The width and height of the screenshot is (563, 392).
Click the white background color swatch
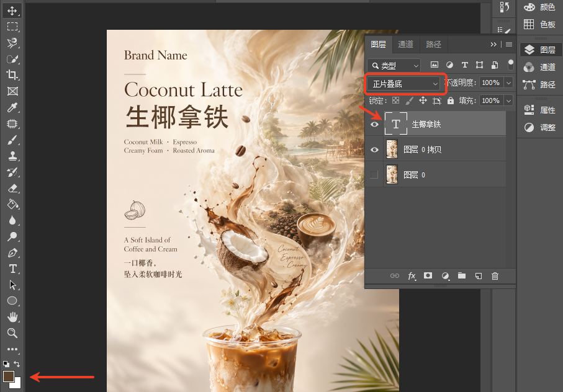17,384
